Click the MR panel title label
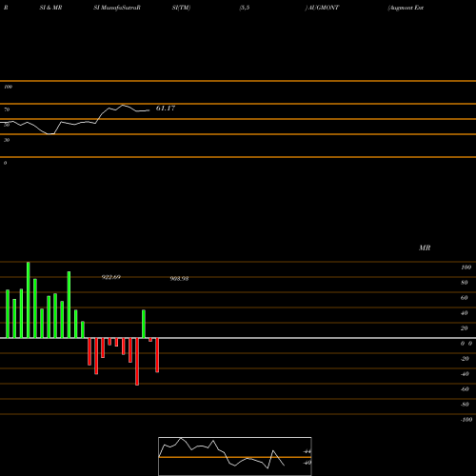Viewport: 476px width, 476px height. 425,248
